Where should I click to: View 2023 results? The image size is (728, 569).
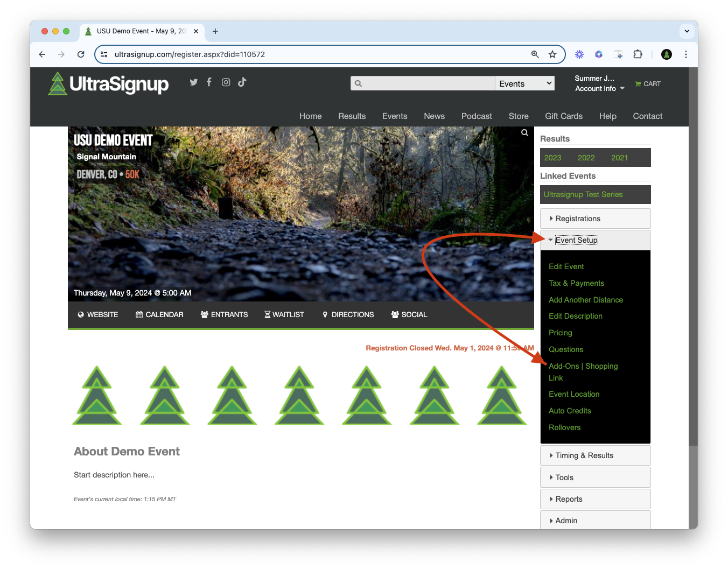tap(552, 158)
